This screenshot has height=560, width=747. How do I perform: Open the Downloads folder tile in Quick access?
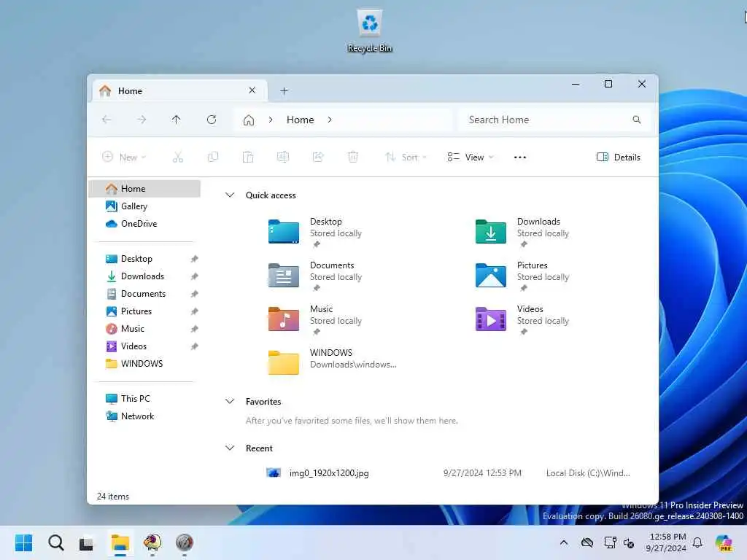tap(522, 233)
